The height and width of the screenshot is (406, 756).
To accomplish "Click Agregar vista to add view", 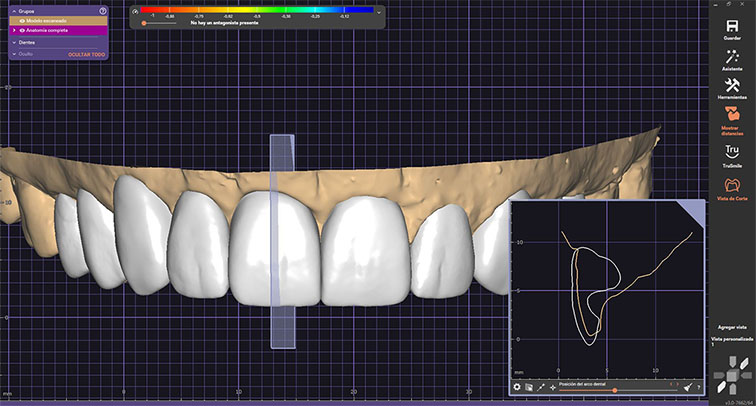I will pyautogui.click(x=731, y=327).
